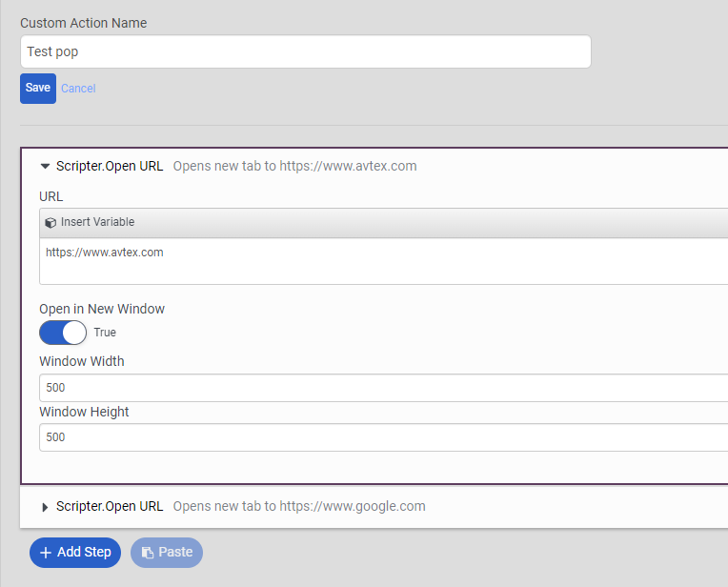Focus the Custom Action Name field
This screenshot has width=728, height=587.
(305, 52)
